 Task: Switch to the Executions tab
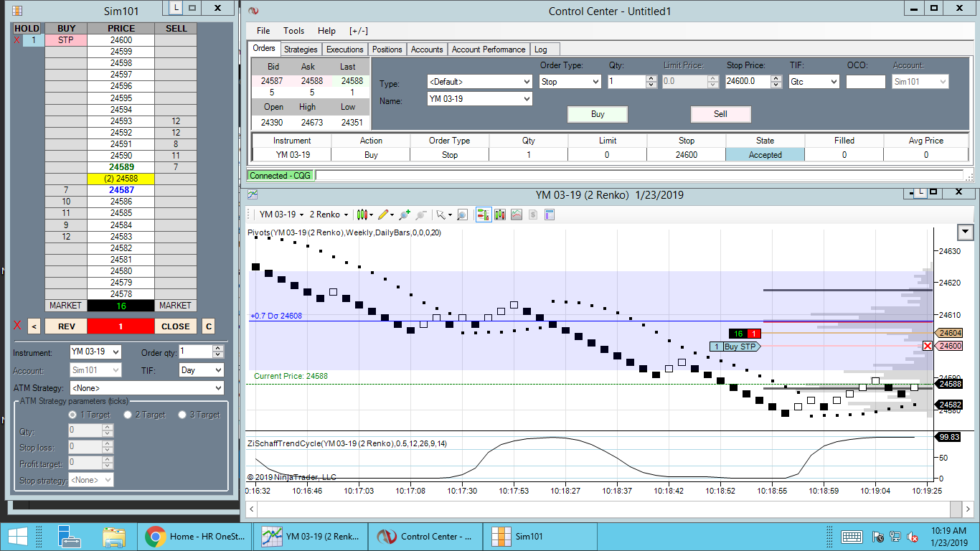tap(345, 50)
